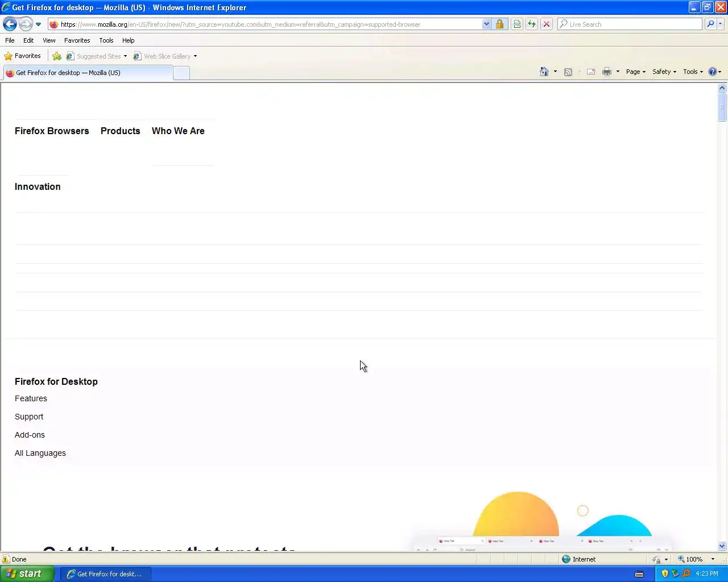Open the Edit menu
Viewport: 728px width, 582px height.
[28, 40]
